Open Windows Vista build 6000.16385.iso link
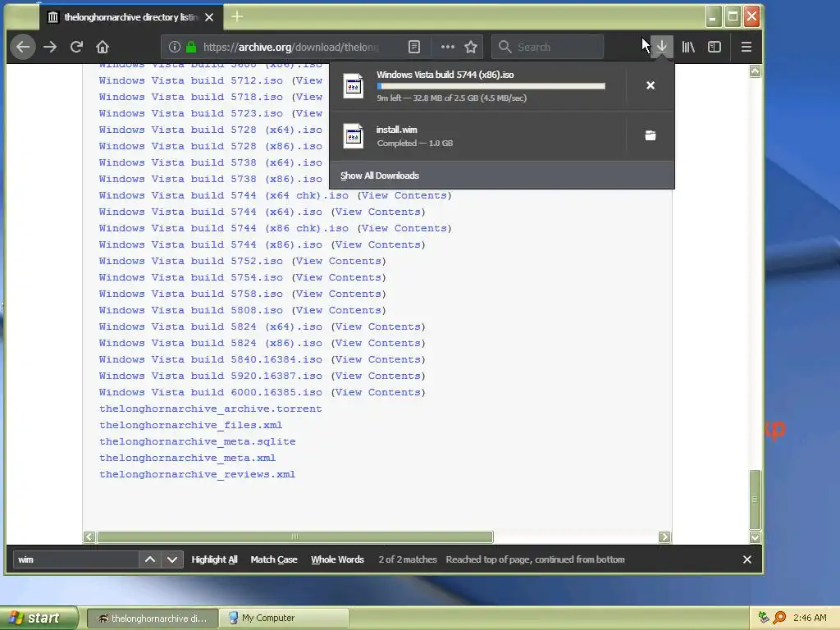 click(211, 392)
